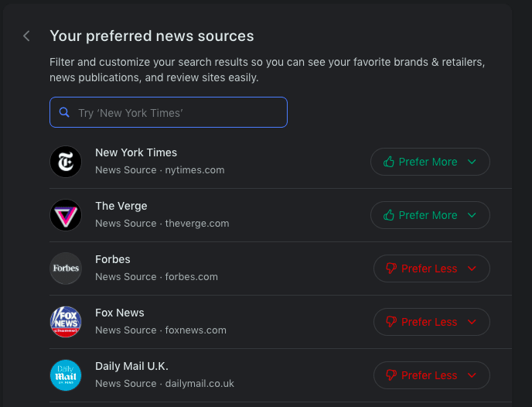Go back using the left chevron

[x=26, y=36]
